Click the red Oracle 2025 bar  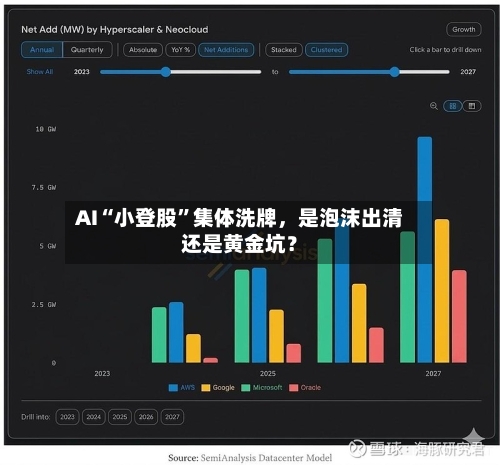tap(294, 353)
